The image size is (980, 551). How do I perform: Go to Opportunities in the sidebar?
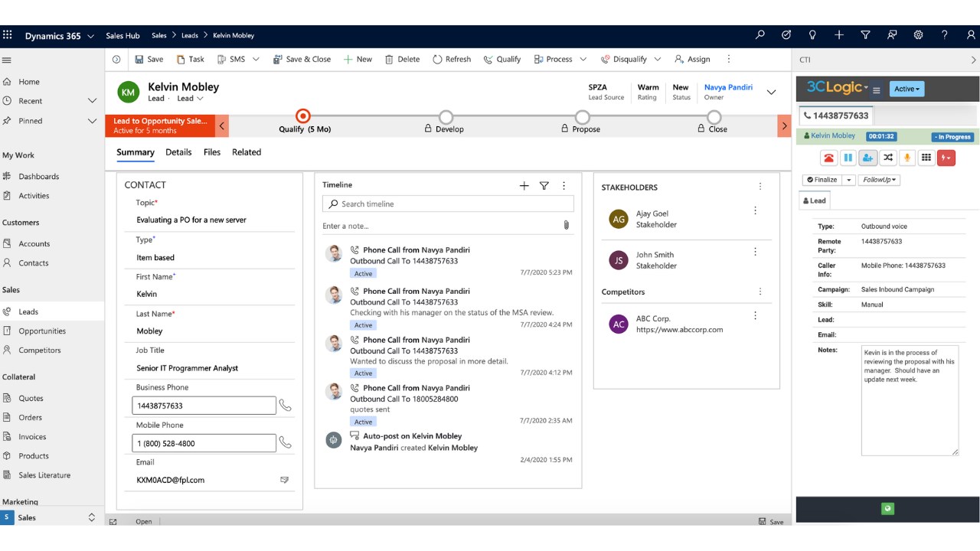[42, 331]
